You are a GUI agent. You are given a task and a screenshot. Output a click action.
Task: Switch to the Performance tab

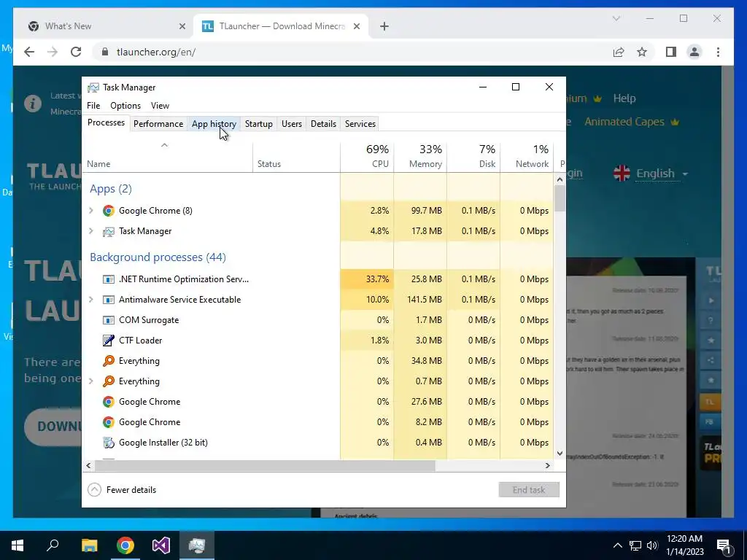(x=158, y=124)
